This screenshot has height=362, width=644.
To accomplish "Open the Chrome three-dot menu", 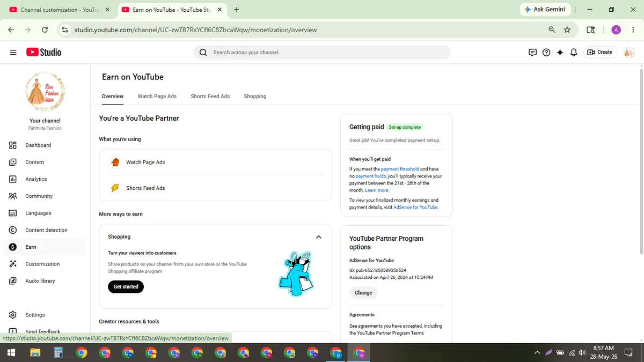I will (x=632, y=30).
